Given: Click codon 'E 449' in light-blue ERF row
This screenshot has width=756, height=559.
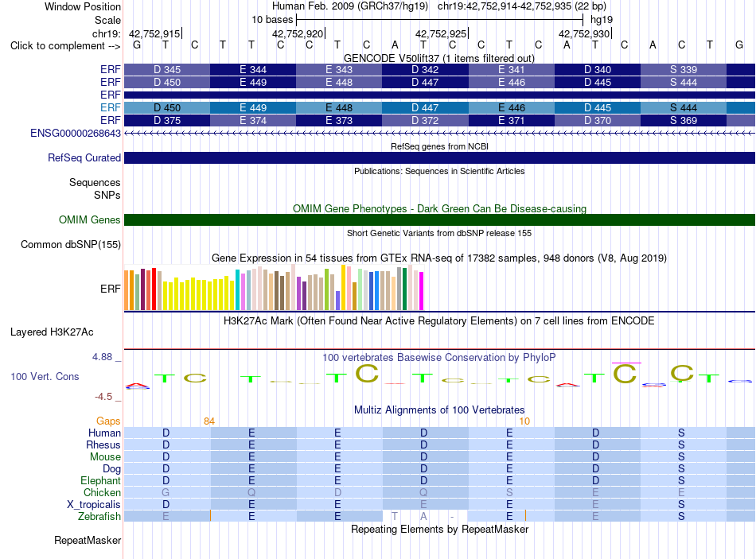Looking at the screenshot, I should coord(253,107).
